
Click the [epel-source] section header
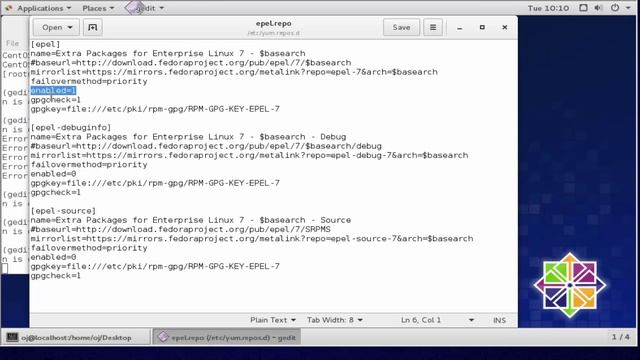(63, 211)
